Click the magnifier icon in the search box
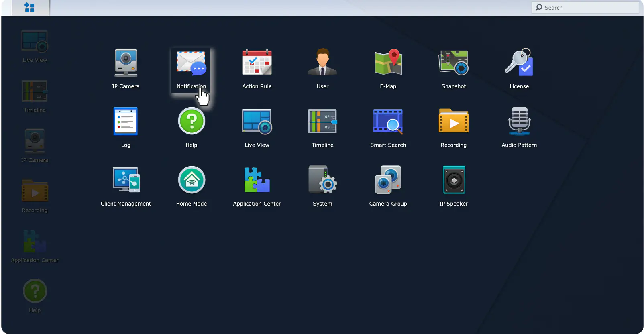Image resolution: width=644 pixels, height=334 pixels. (539, 7)
